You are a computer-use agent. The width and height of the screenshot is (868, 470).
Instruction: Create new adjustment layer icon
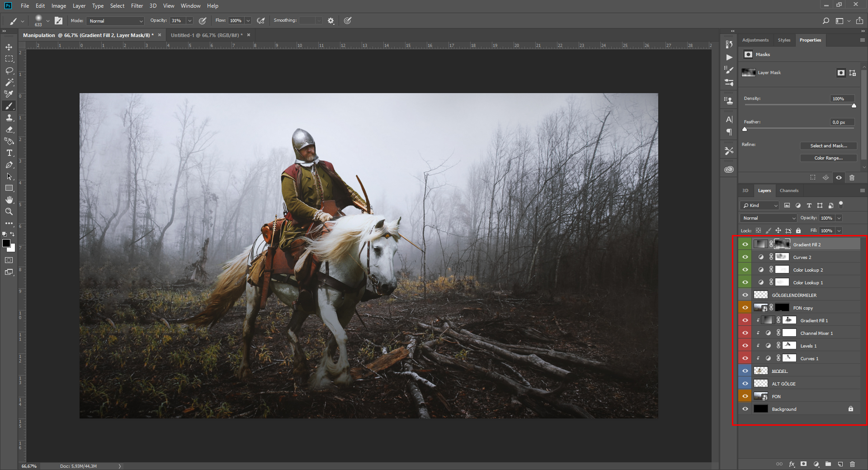point(816,464)
